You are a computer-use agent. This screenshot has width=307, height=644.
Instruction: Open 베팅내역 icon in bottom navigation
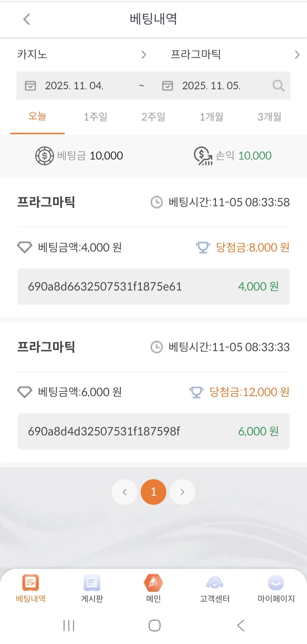click(31, 583)
